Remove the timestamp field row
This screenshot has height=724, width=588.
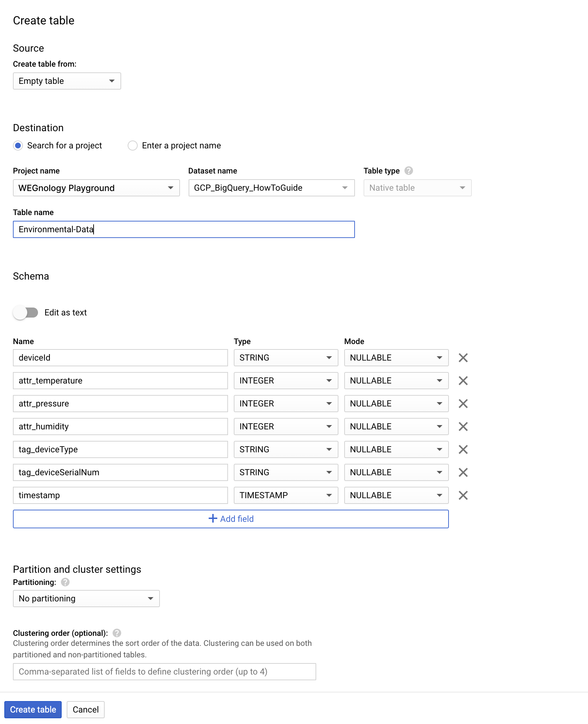pos(463,495)
